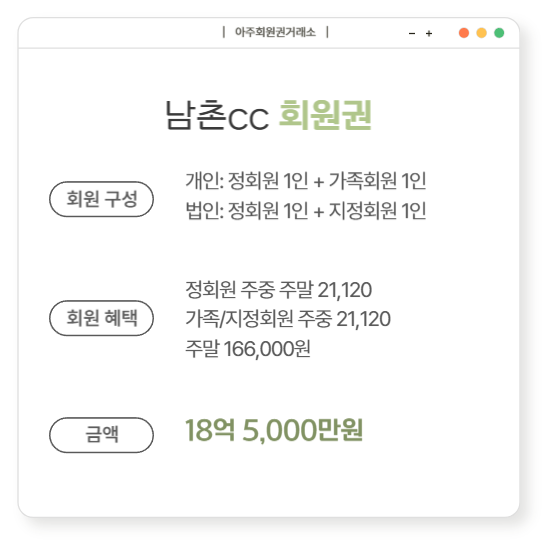The image size is (550, 550).
Task: Click the yellow circle window dot
Action: [x=481, y=33]
